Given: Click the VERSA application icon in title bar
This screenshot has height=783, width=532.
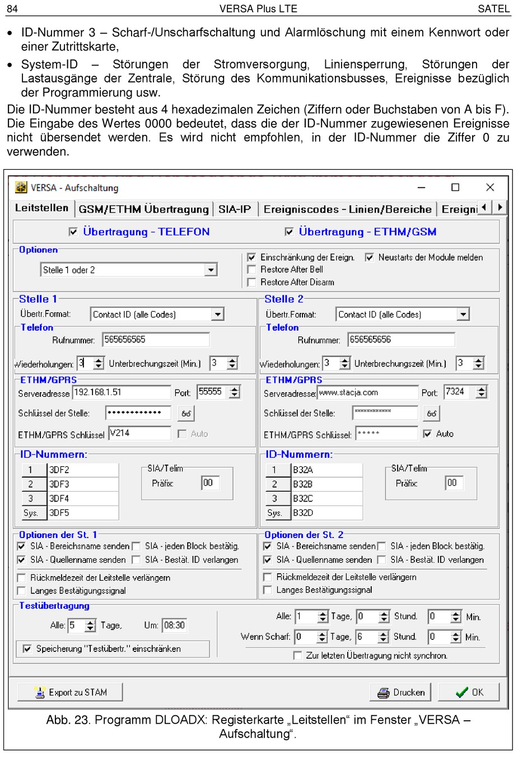Looking at the screenshot, I should tap(21, 187).
